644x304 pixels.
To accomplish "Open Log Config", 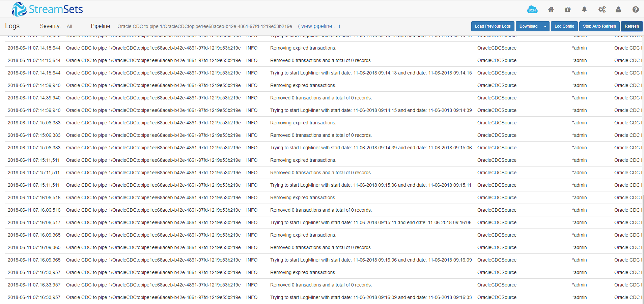I will [x=564, y=26].
